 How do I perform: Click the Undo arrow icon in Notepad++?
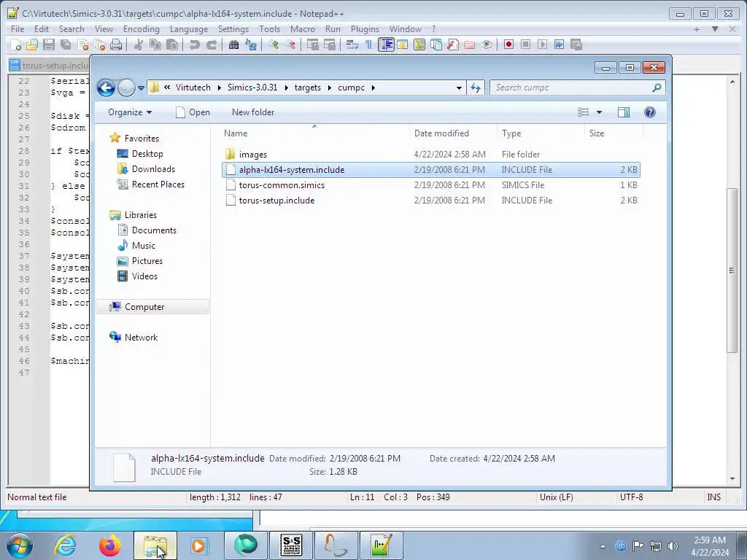(x=194, y=44)
